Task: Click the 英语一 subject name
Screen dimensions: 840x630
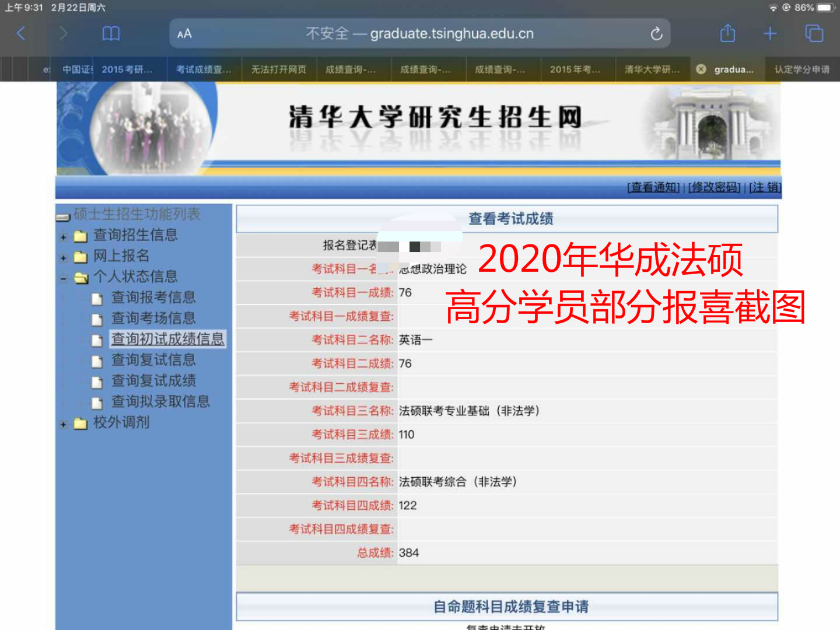Action: 416,340
